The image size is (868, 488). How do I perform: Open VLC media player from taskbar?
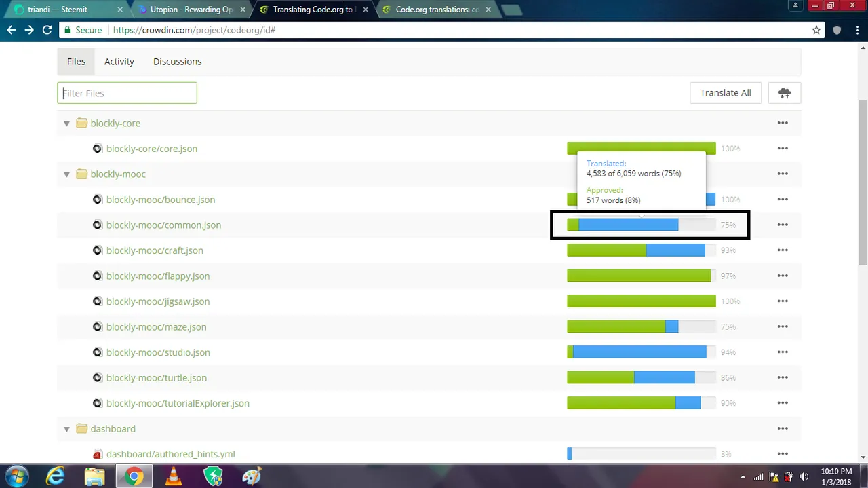174,476
